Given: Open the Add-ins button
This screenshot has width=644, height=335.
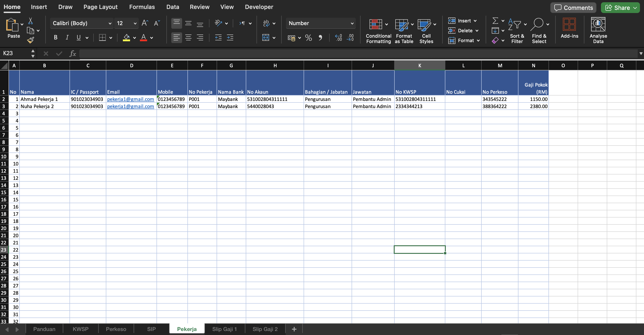Looking at the screenshot, I should pos(569,28).
